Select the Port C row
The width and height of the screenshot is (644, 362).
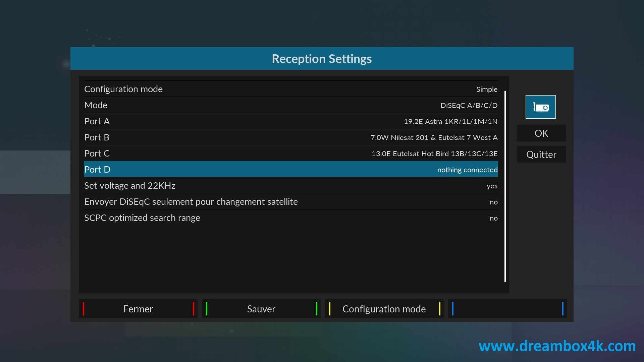[x=291, y=153]
